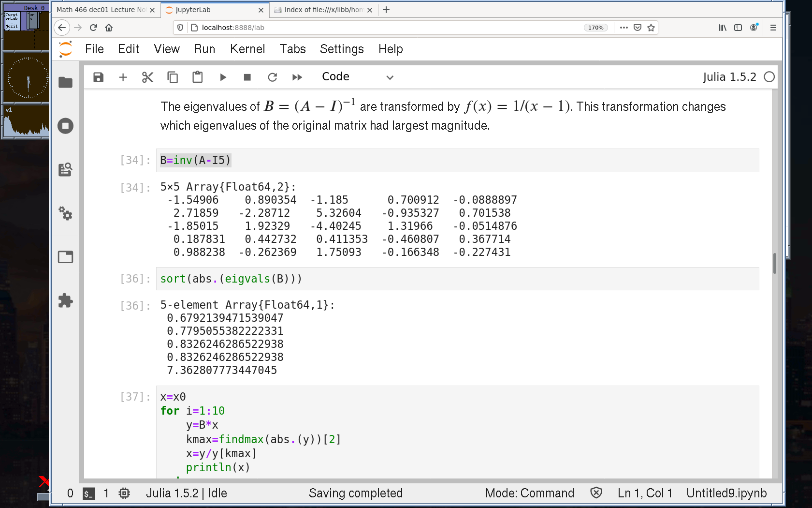
Task: Open the extension manager puzzle icon
Action: [x=65, y=300]
